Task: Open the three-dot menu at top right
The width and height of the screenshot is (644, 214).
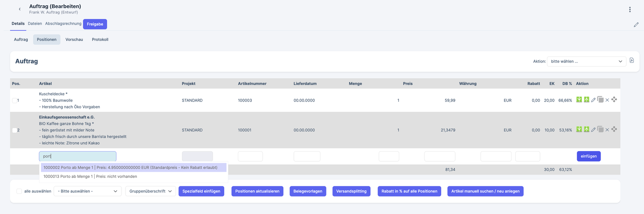Action: click(630, 10)
